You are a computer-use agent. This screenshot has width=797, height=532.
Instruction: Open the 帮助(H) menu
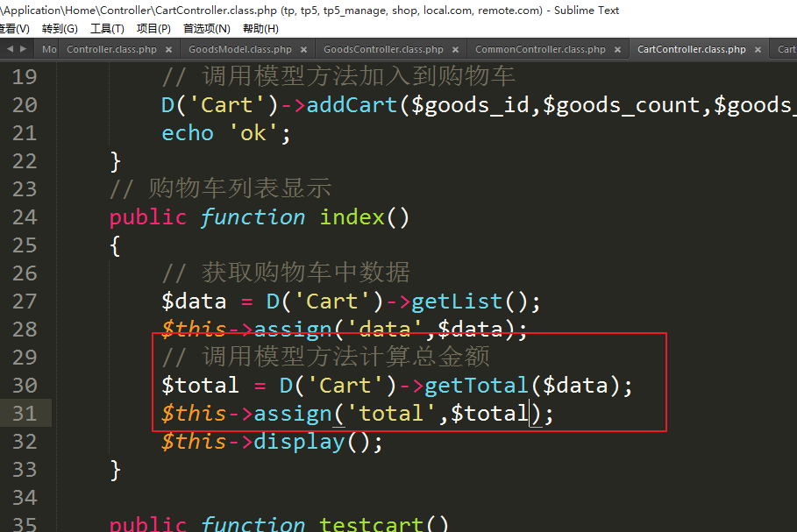[x=260, y=29]
